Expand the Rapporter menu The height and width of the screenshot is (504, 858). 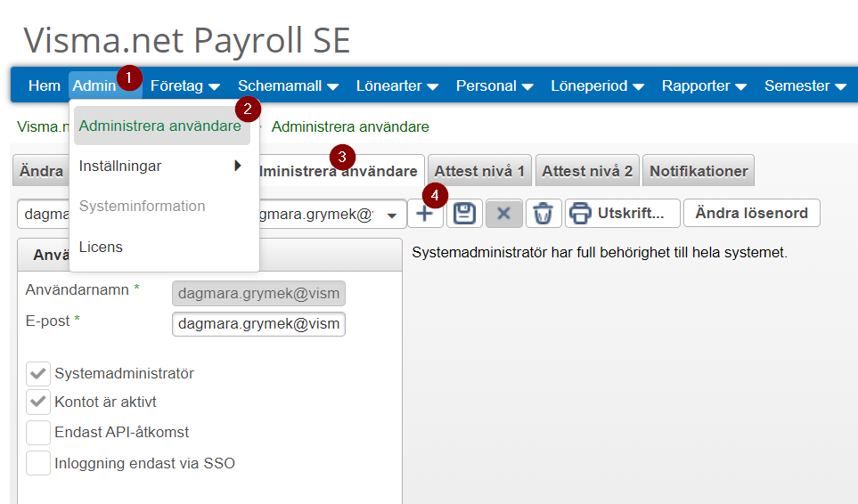[x=704, y=85]
